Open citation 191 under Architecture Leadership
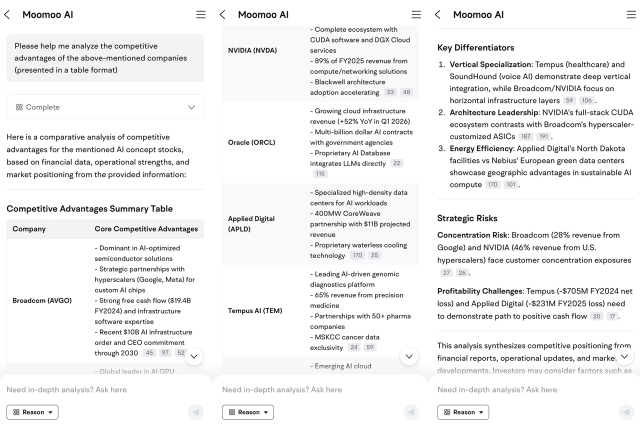Image resolution: width=640 pixels, height=430 pixels. pyautogui.click(x=544, y=135)
